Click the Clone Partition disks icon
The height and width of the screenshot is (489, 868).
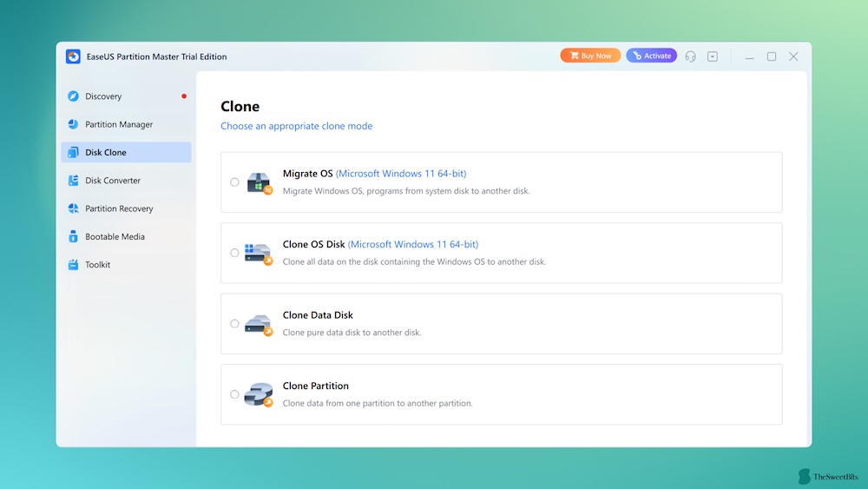pyautogui.click(x=259, y=395)
